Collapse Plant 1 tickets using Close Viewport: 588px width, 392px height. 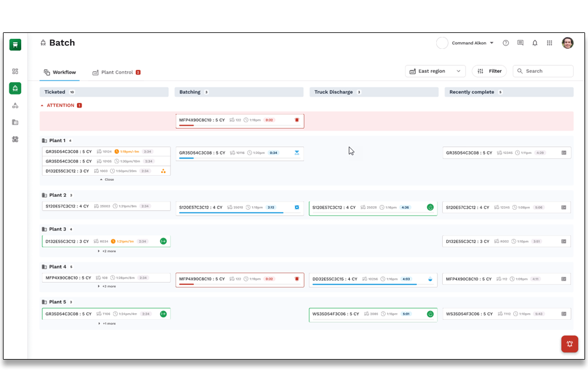107,179
